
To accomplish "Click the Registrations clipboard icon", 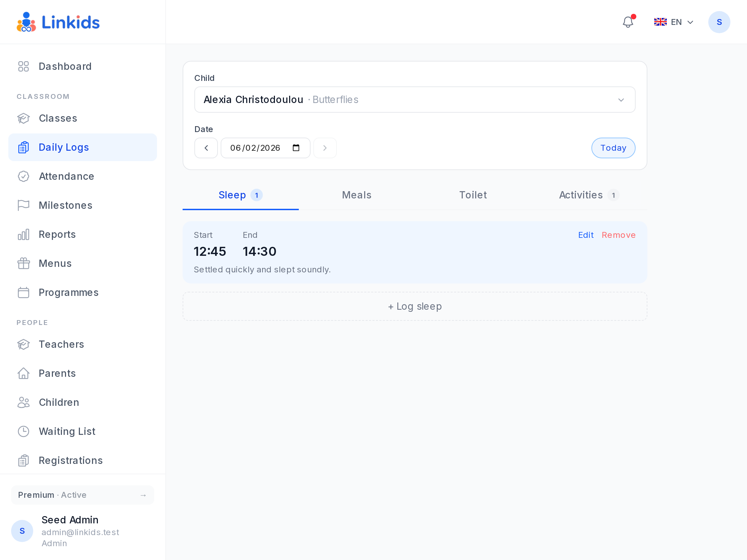I will coord(24,460).
